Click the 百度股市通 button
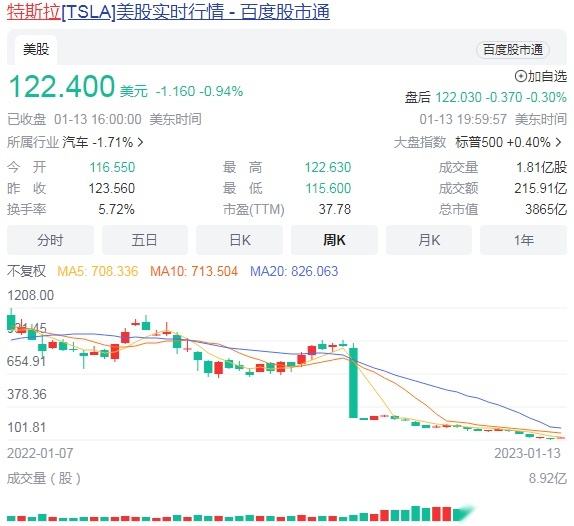574x526 pixels. [512, 49]
